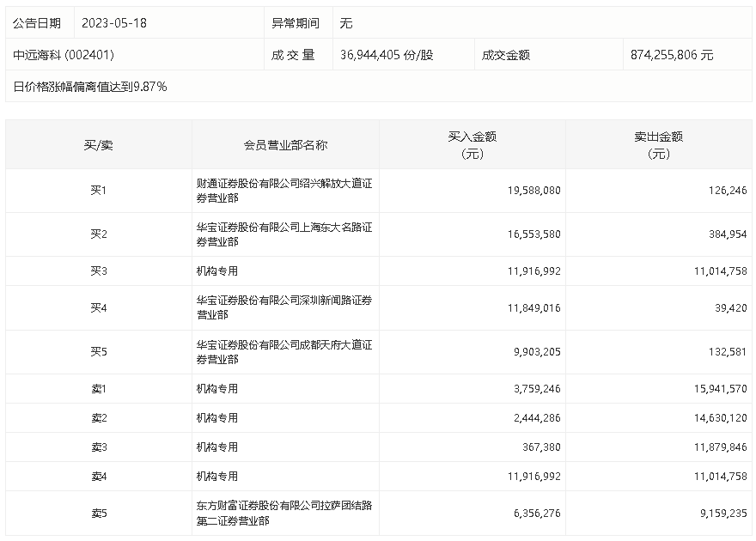Screen dimensions: 756x541
Task: Select 东方财富证券拉萨团结路 branch name
Action: [284, 513]
